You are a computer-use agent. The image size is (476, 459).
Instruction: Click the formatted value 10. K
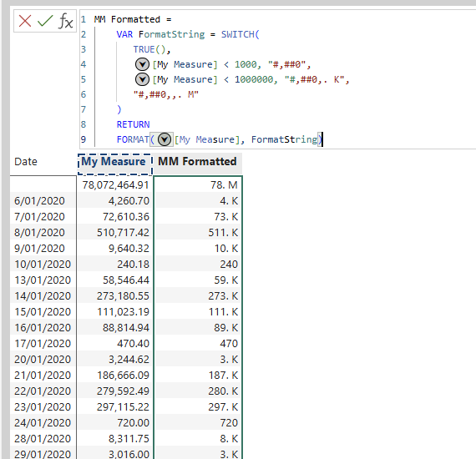(226, 248)
